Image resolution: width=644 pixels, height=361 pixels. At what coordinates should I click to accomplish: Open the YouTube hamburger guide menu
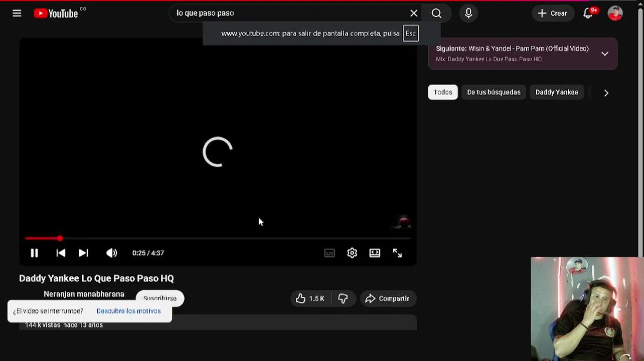tap(17, 14)
